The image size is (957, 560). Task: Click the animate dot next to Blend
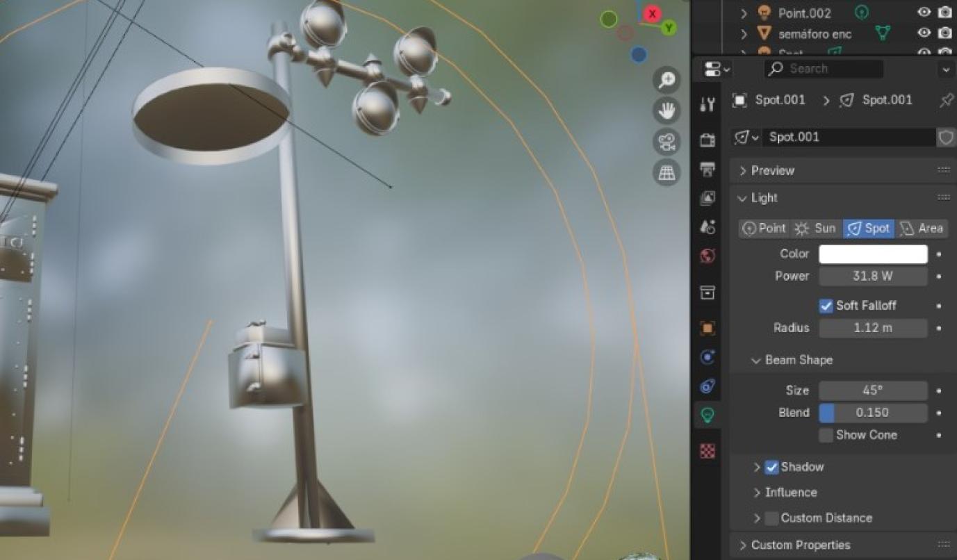[939, 413]
